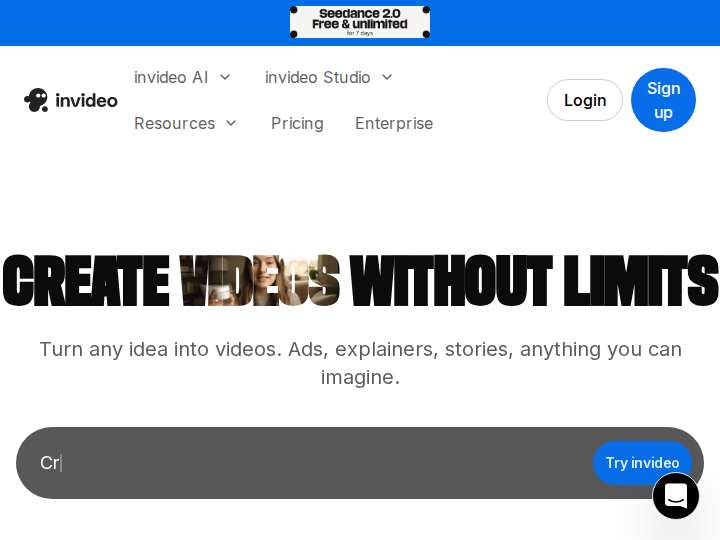Viewport: 720px width, 540px height.
Task: Go to the Enterprise page
Action: click(x=394, y=123)
